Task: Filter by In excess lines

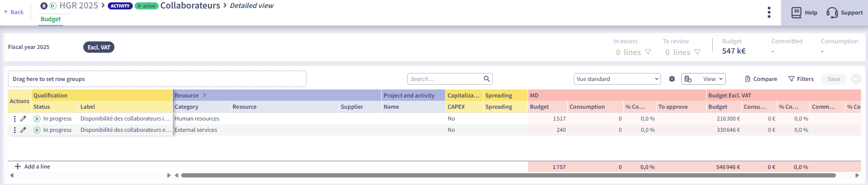Action: (633, 52)
